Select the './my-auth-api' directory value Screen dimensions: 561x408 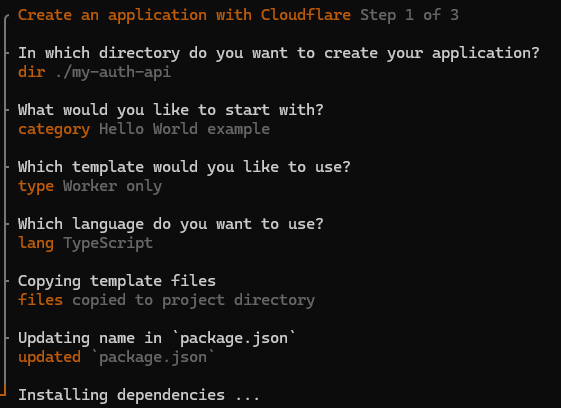pyautogui.click(x=113, y=73)
